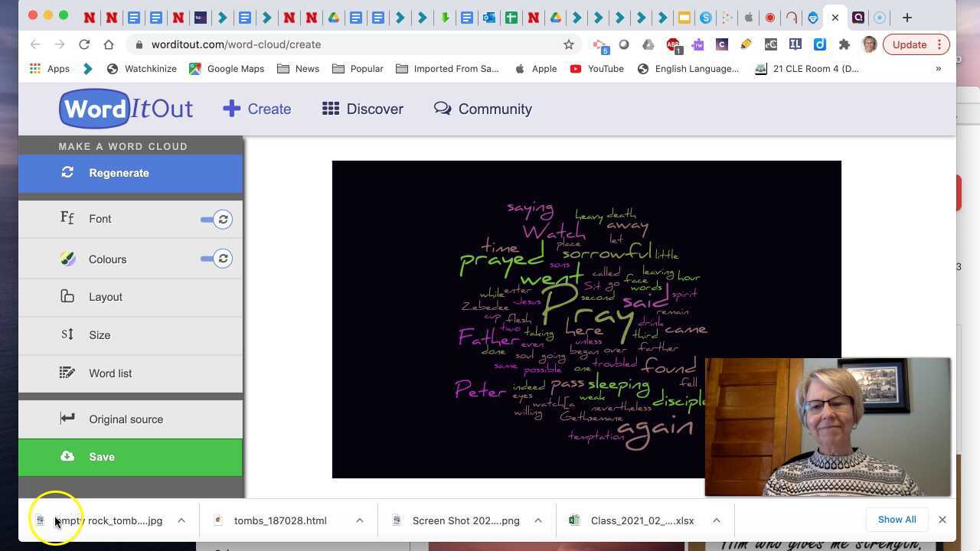980x551 pixels.
Task: Open the Colours settings panel
Action: [107, 259]
